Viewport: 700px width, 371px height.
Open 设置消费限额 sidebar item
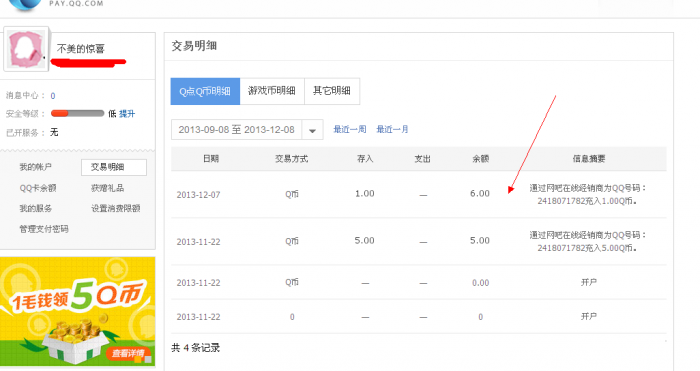tap(116, 208)
